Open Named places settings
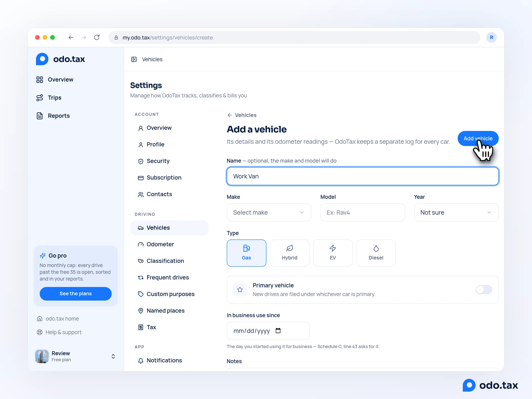This screenshot has width=532, height=399. pos(169,311)
